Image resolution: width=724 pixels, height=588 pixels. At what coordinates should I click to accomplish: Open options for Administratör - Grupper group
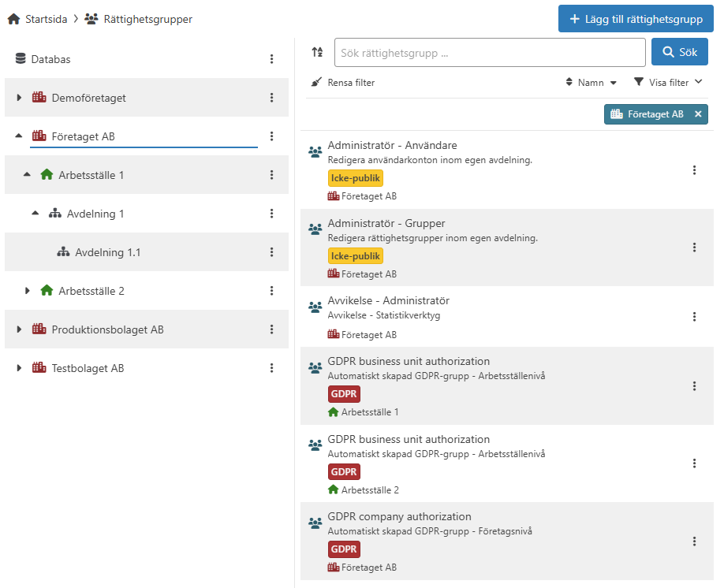coord(694,247)
